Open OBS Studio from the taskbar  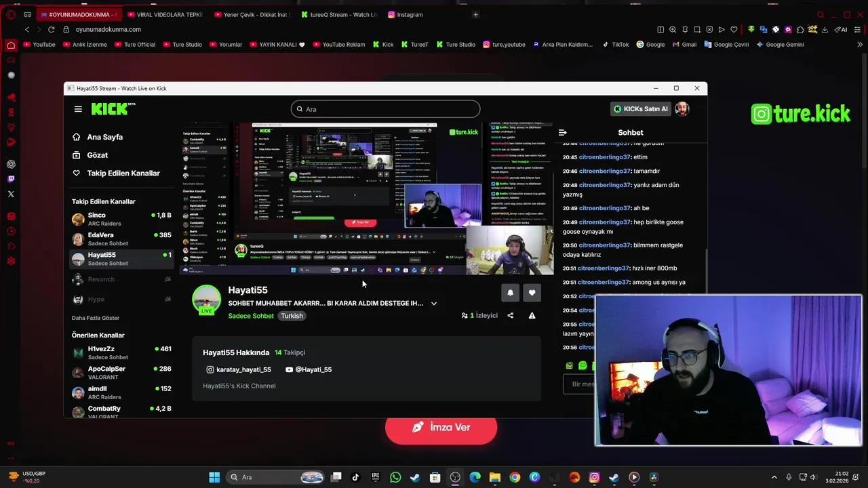[455, 477]
